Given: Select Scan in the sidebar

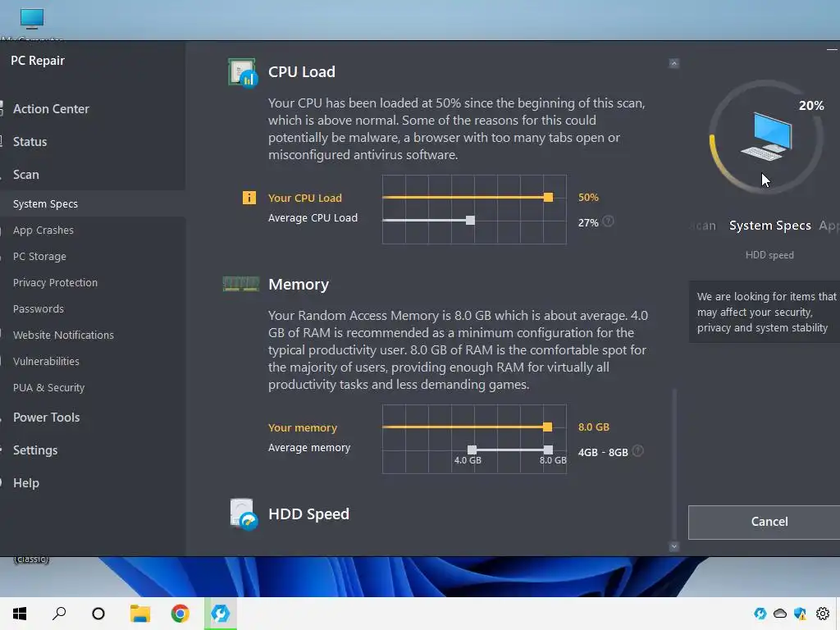Looking at the screenshot, I should point(25,175).
